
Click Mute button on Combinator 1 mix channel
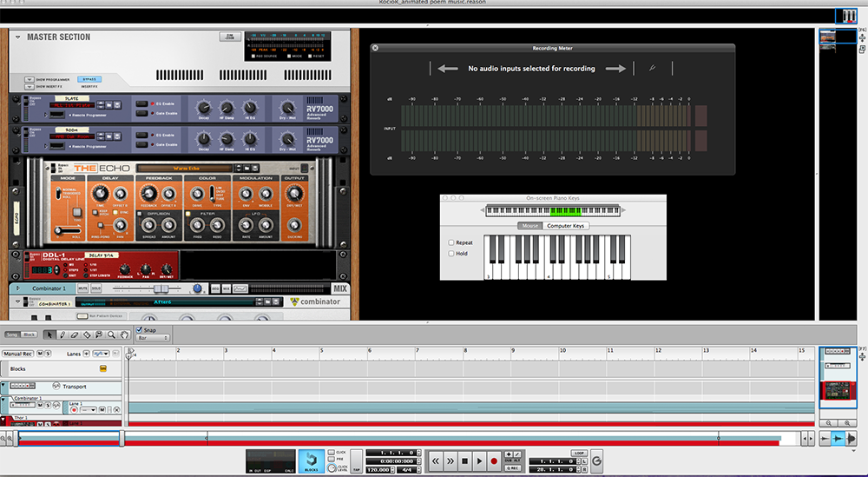82,288
